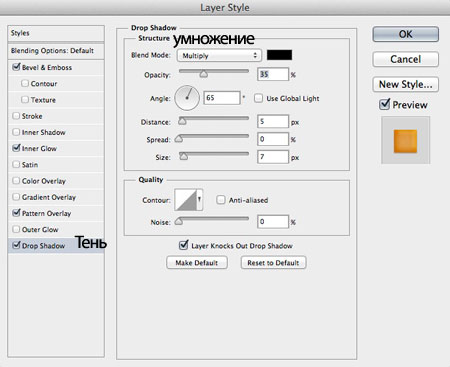
Task: Toggle the Inner Glow checkbox
Action: coord(16,148)
